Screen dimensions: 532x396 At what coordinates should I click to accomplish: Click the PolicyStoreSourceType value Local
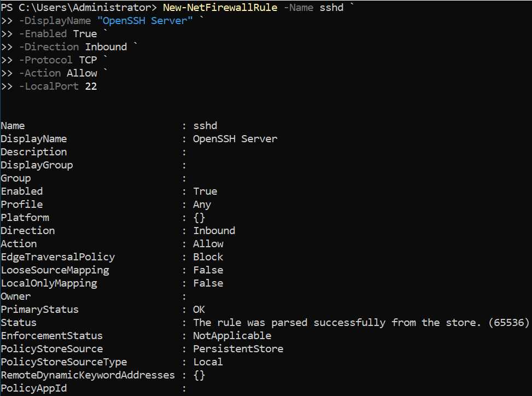click(208, 362)
